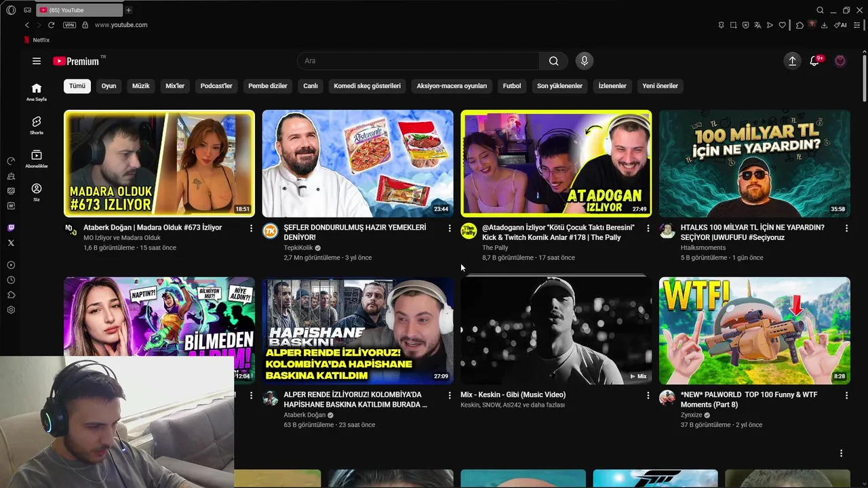Open the TepkiKolik channel link
This screenshot has width=868, height=488.
(x=298, y=248)
